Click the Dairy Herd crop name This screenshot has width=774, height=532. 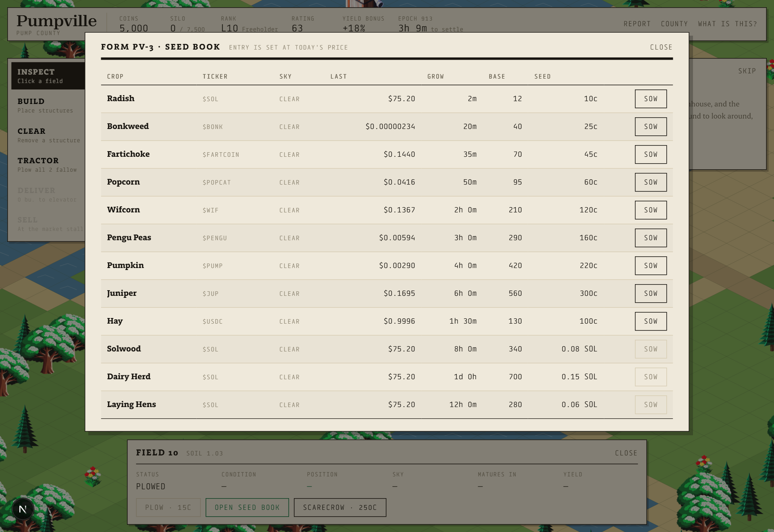tap(129, 376)
